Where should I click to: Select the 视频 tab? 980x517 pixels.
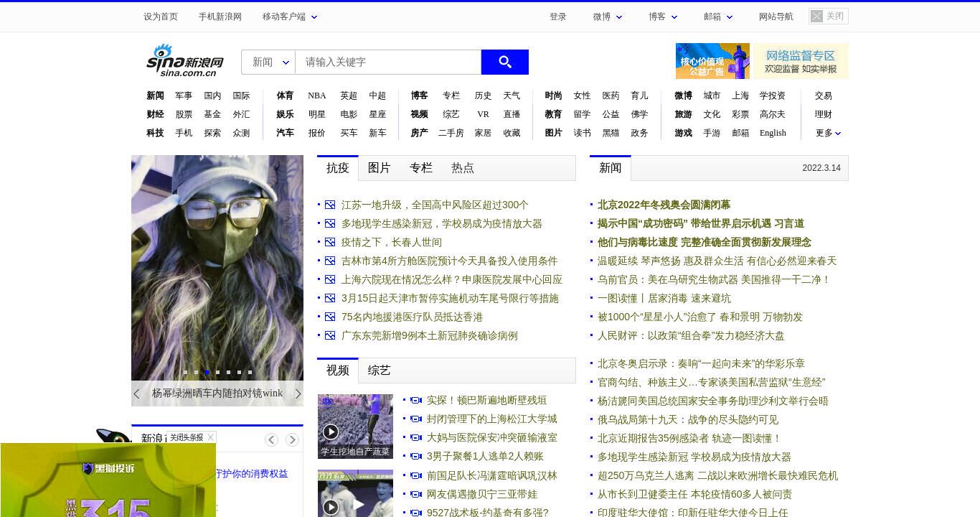[x=338, y=371]
